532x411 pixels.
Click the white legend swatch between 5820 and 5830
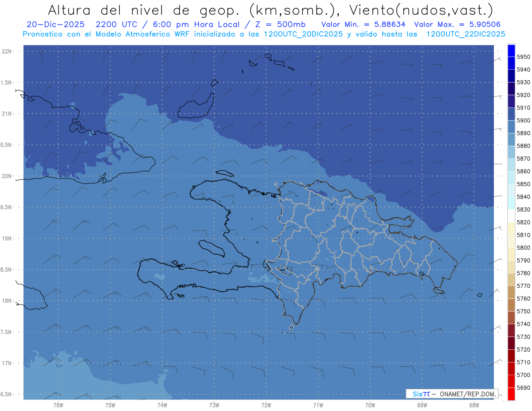(511, 216)
